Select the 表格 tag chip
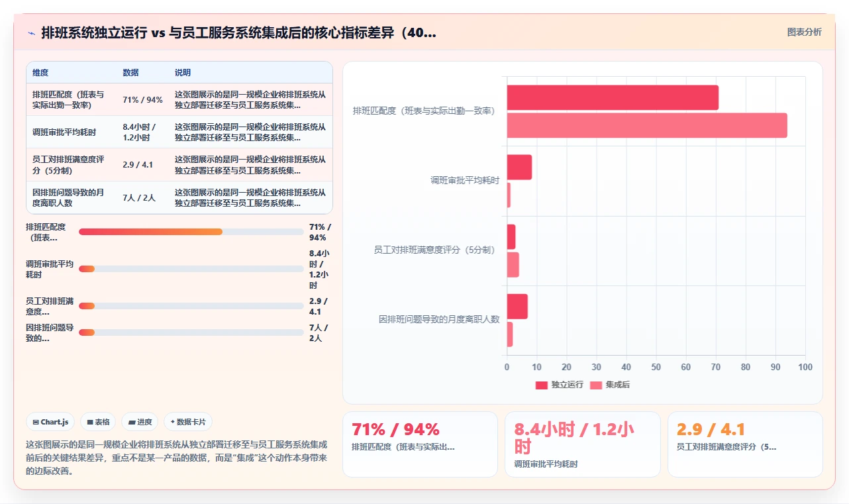The width and height of the screenshot is (849, 504). [x=98, y=422]
